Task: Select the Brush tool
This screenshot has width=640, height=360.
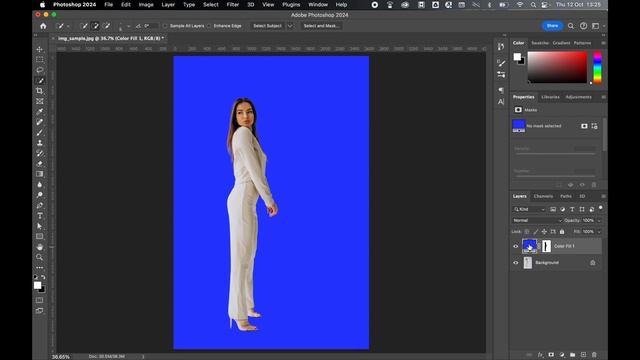Action: click(40, 133)
